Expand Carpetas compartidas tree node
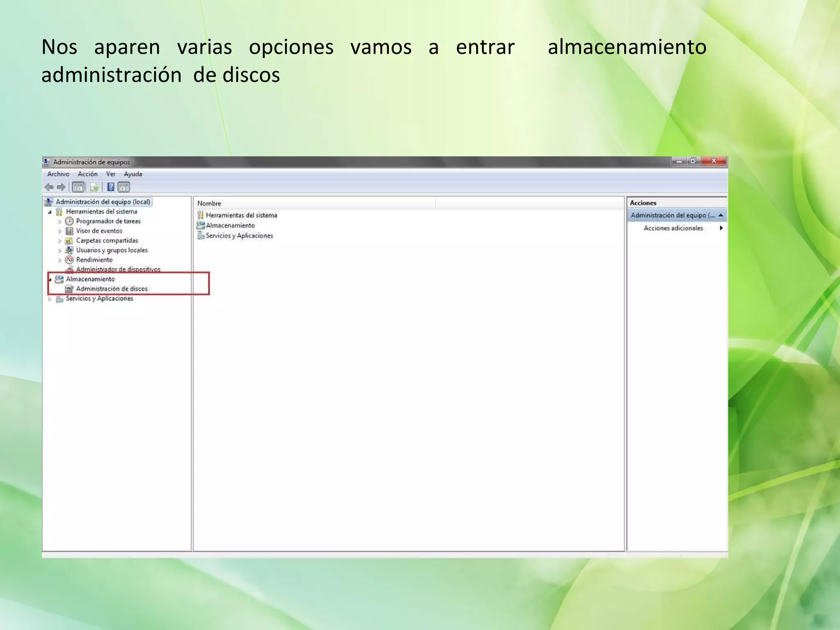 point(60,241)
